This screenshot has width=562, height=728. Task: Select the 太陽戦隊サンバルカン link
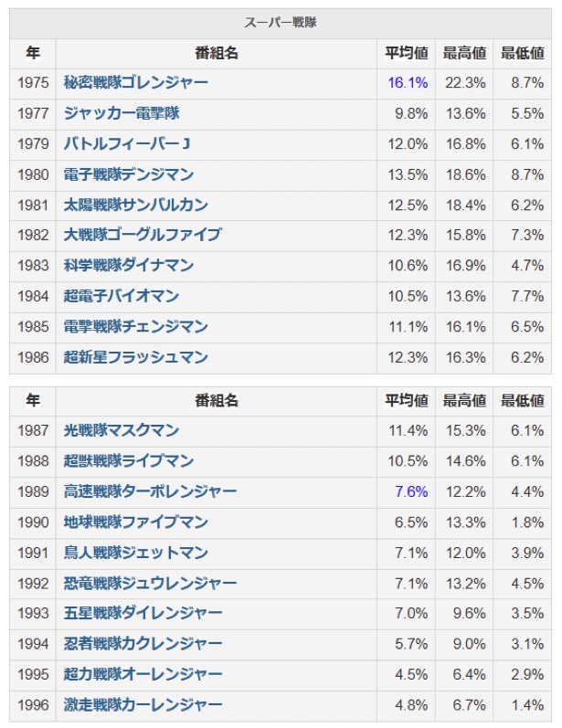[x=135, y=205]
